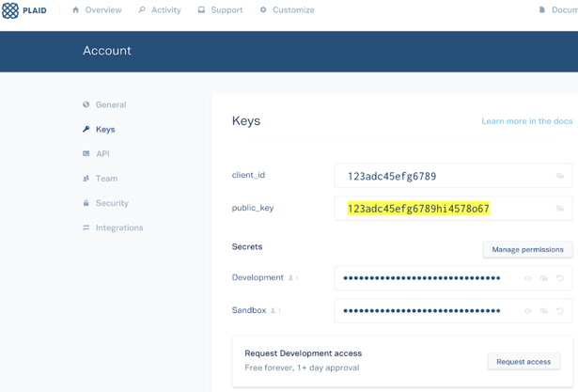This screenshot has width=578, height=392.
Task: Open the Support tab
Action: click(x=220, y=10)
